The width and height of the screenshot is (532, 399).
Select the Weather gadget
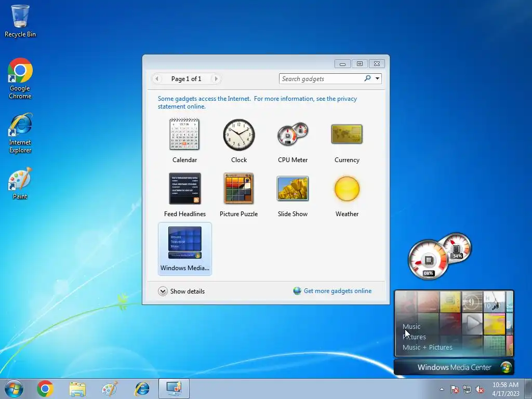click(347, 195)
